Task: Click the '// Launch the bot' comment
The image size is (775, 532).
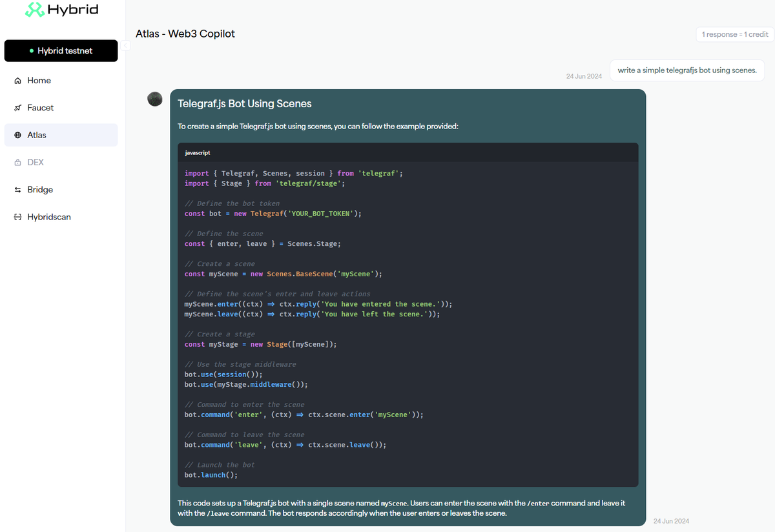Action: [220, 465]
